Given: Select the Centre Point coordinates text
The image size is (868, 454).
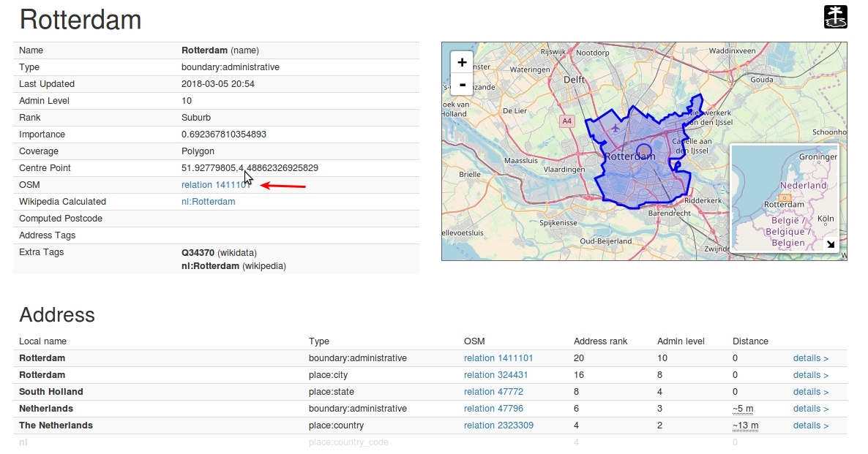Looking at the screenshot, I should click(x=250, y=167).
